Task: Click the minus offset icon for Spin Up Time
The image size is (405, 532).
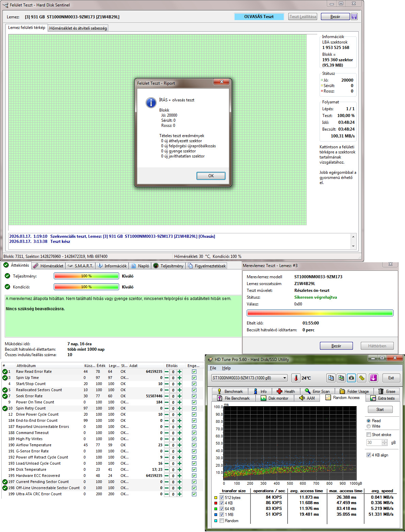Action: [x=166, y=378]
